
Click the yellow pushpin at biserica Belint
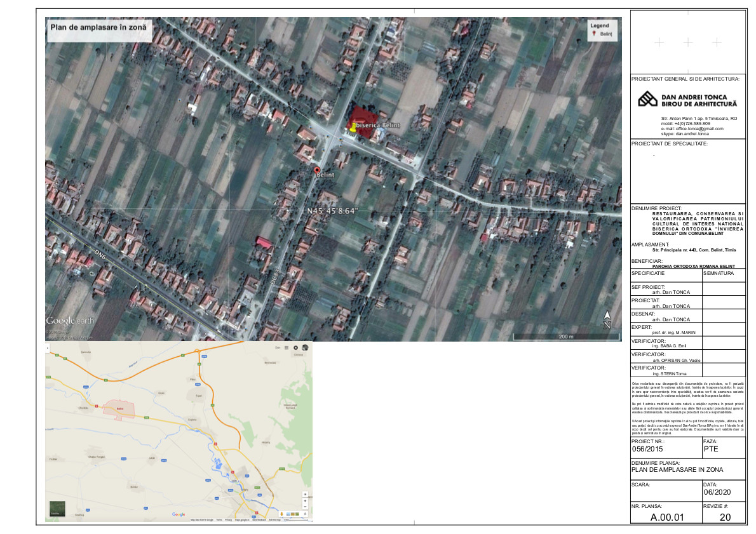(353, 127)
